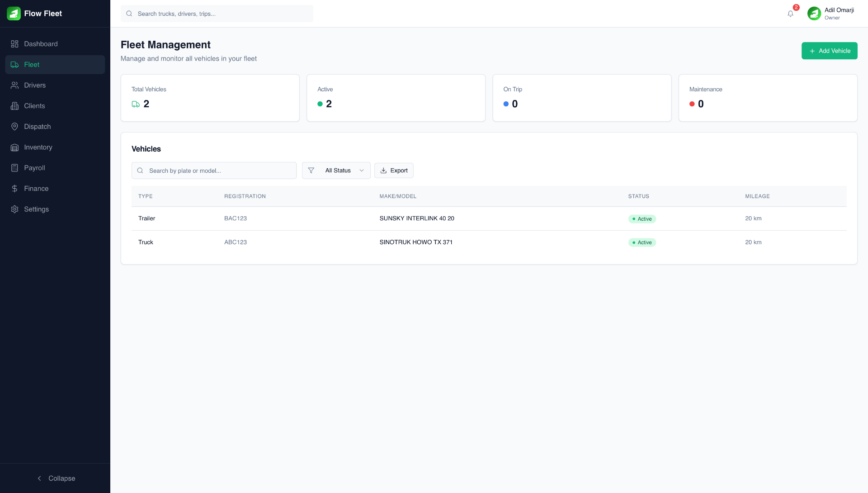Click the Flow Fleet logo icon

14,14
